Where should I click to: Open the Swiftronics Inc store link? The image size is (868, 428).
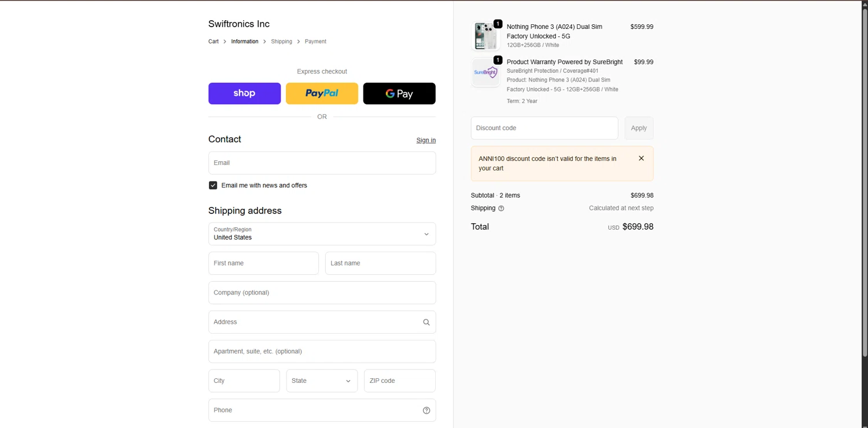[x=239, y=24]
